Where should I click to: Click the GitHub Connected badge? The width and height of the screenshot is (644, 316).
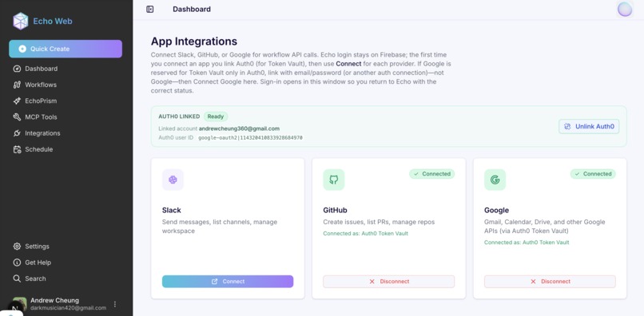(431, 174)
